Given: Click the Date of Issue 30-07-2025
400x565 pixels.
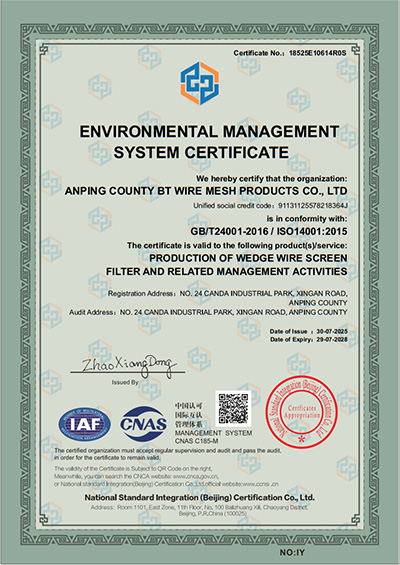Looking at the screenshot, I should pyautogui.click(x=308, y=332).
